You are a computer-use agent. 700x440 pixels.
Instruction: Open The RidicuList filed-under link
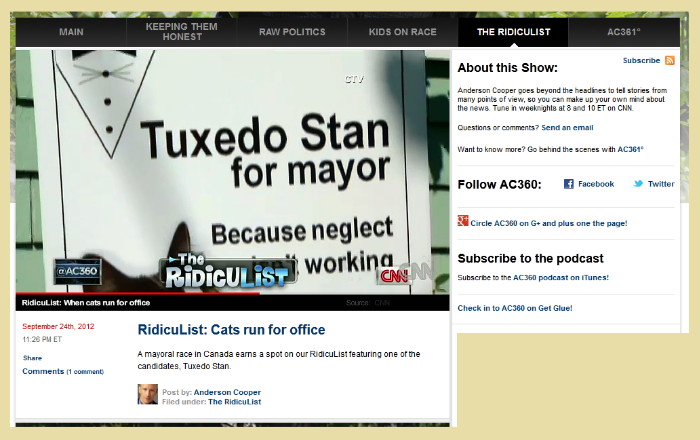click(x=234, y=402)
